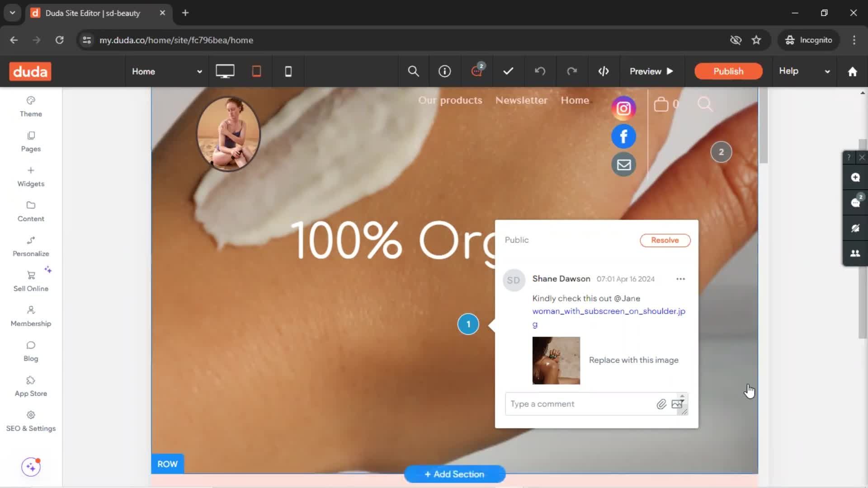Open the collaborators icon in the floating panel

855,253
